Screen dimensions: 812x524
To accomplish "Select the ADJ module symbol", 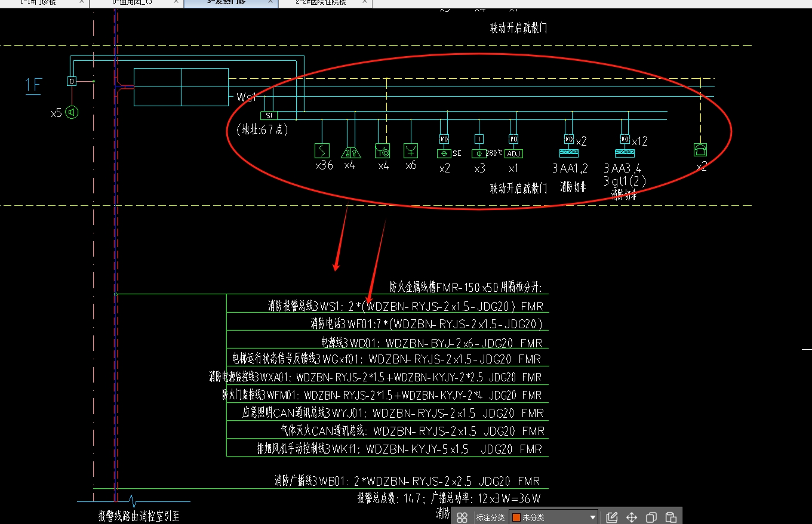I will click(x=513, y=153).
